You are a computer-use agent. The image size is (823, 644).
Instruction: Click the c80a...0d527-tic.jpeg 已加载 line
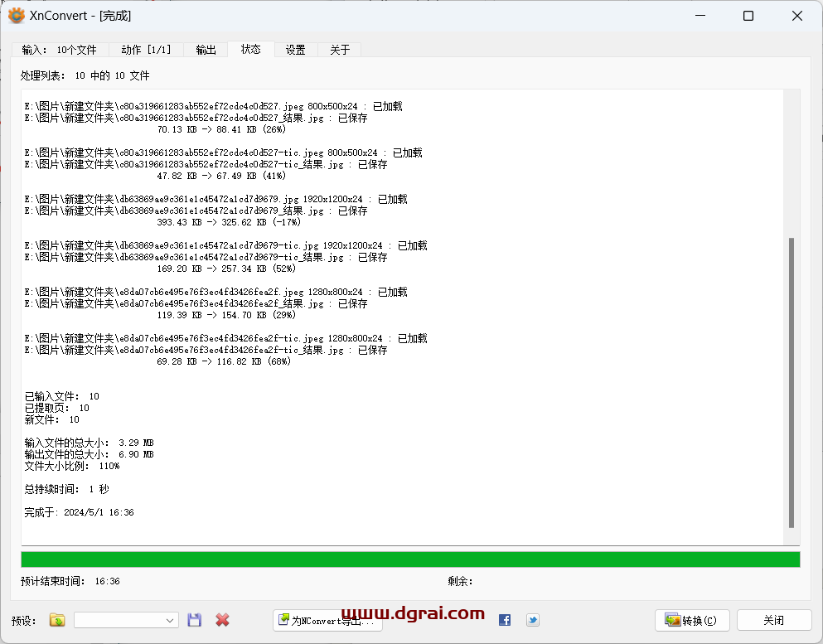pos(223,153)
